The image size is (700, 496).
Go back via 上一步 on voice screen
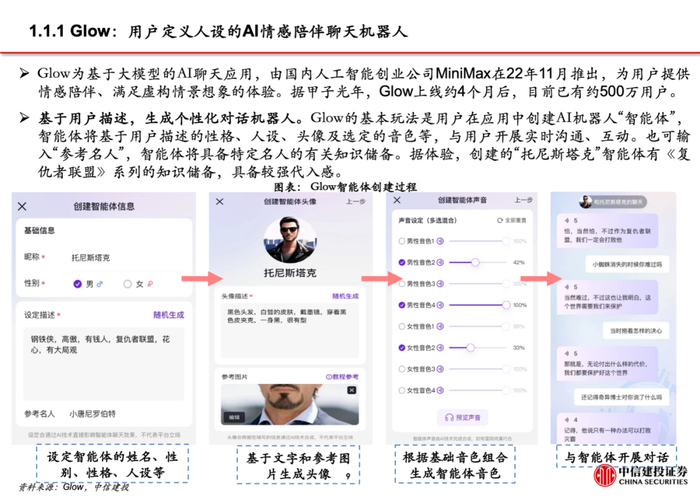pyautogui.click(x=523, y=200)
